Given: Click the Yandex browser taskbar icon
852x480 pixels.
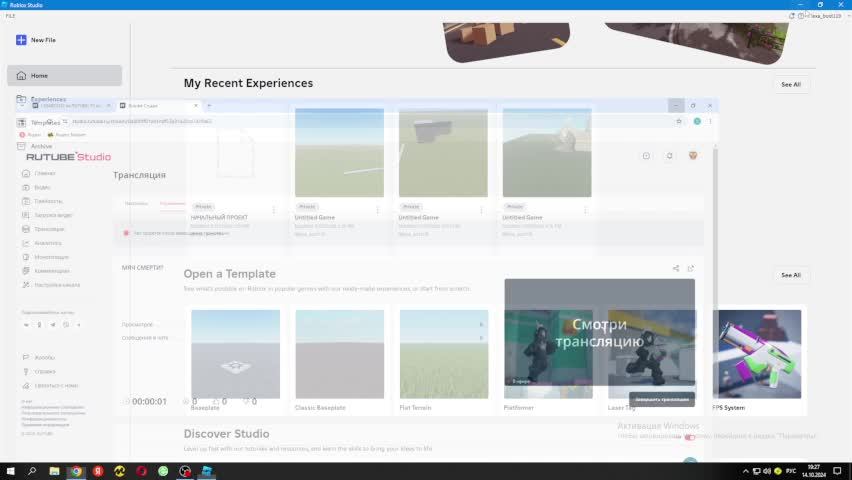Looking at the screenshot, I should 98,471.
